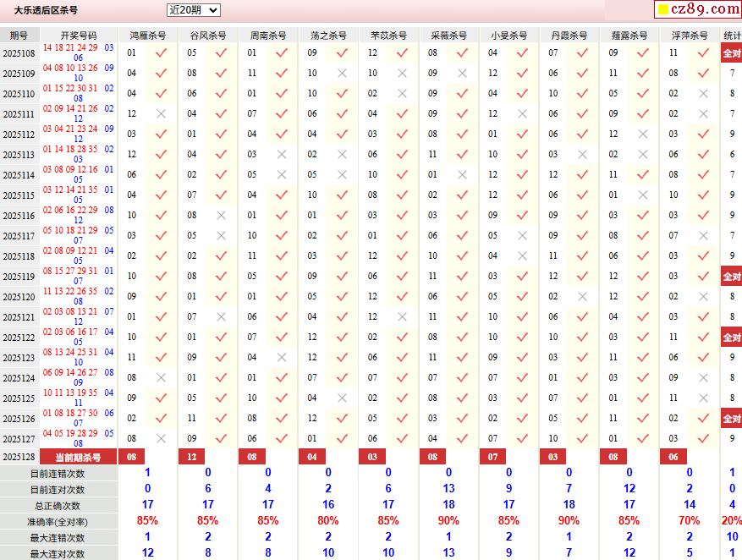The image size is (742, 560).
Task: Click the cz89.com site logo
Action: pyautogui.click(x=704, y=9)
